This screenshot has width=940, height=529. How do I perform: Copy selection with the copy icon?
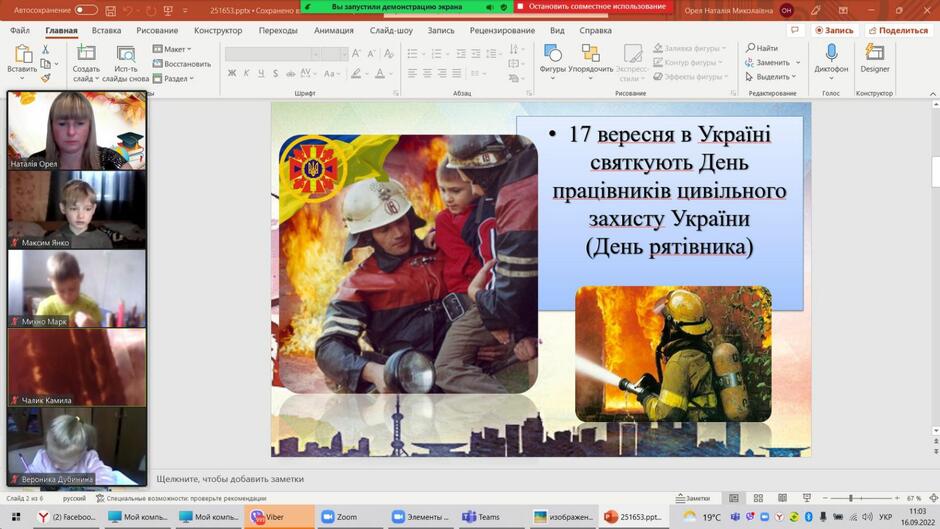46,64
